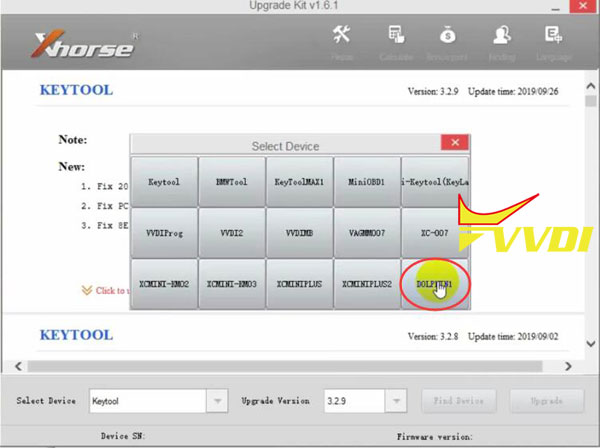Click the vertical scrollbar down arrow
Viewport: 600px width, 448px height.
coord(591,344)
